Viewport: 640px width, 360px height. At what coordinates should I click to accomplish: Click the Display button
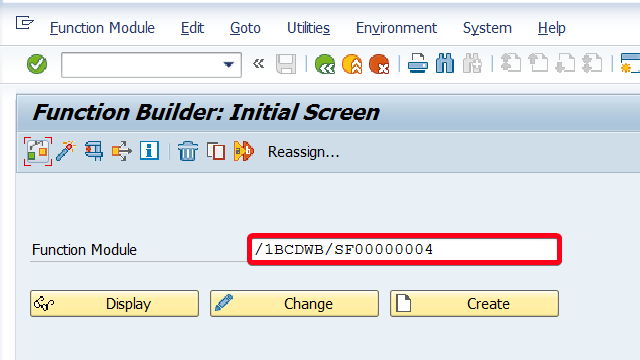(114, 304)
